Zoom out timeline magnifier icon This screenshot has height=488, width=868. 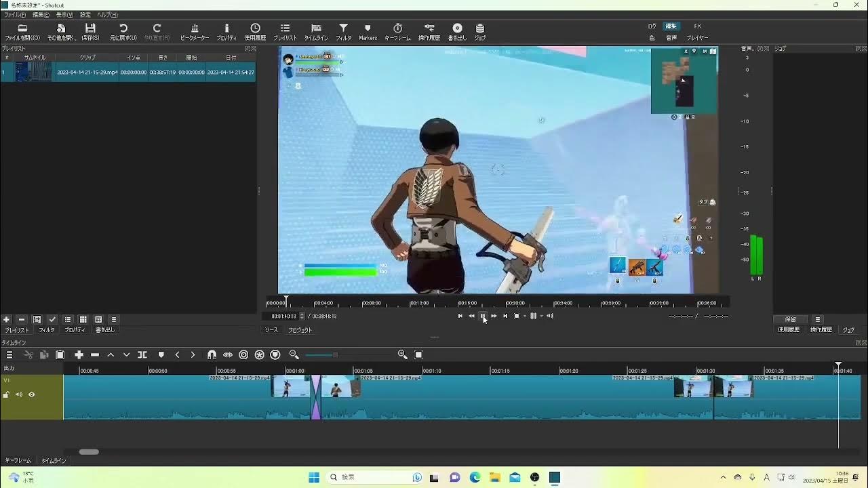pyautogui.click(x=294, y=354)
